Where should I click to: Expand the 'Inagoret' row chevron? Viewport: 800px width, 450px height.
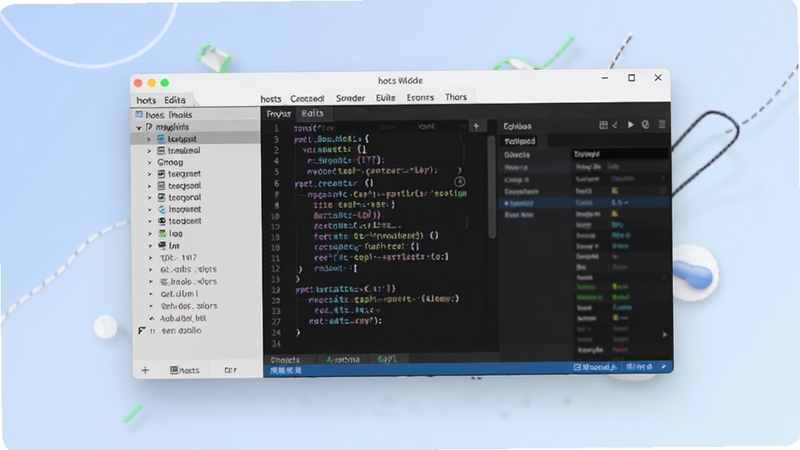click(150, 210)
